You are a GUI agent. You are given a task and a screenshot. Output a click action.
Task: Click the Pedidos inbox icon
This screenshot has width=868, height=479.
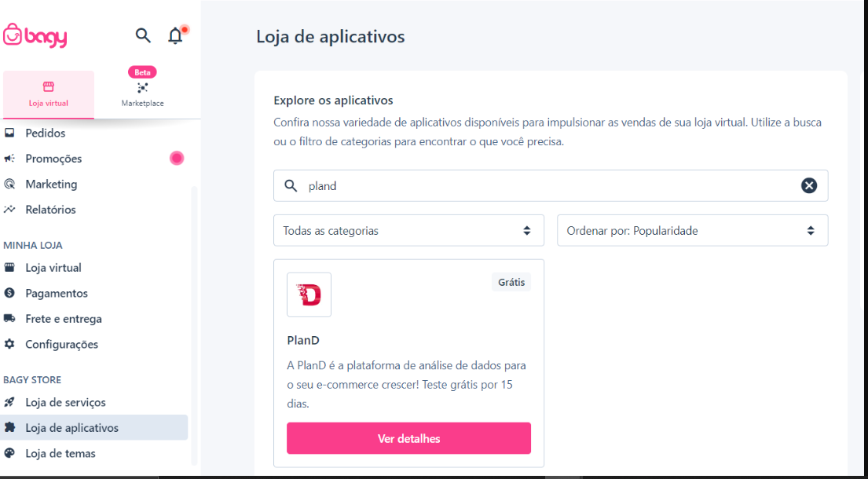point(9,133)
